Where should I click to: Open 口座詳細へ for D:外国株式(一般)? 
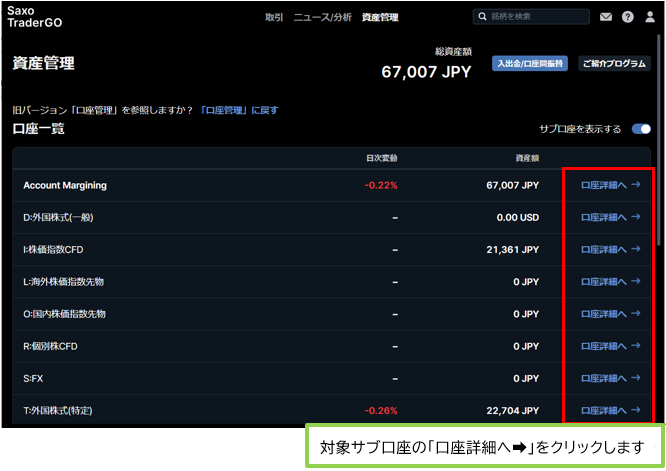[x=610, y=217]
